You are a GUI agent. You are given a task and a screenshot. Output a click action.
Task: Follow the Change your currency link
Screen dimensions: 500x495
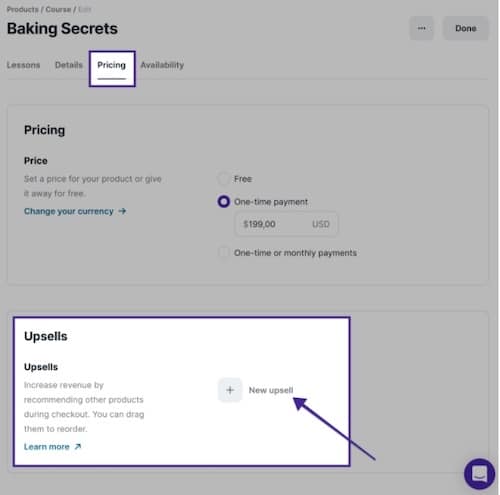[69, 211]
